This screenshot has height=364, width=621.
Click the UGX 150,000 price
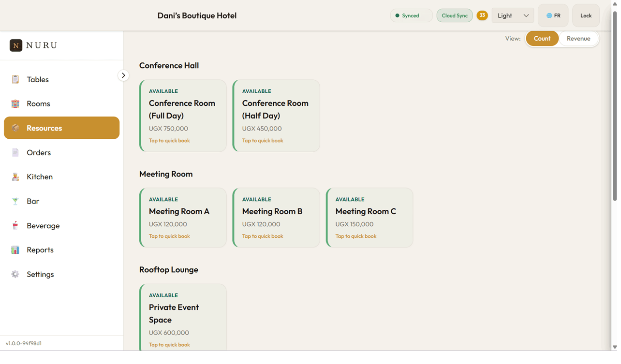point(355,224)
